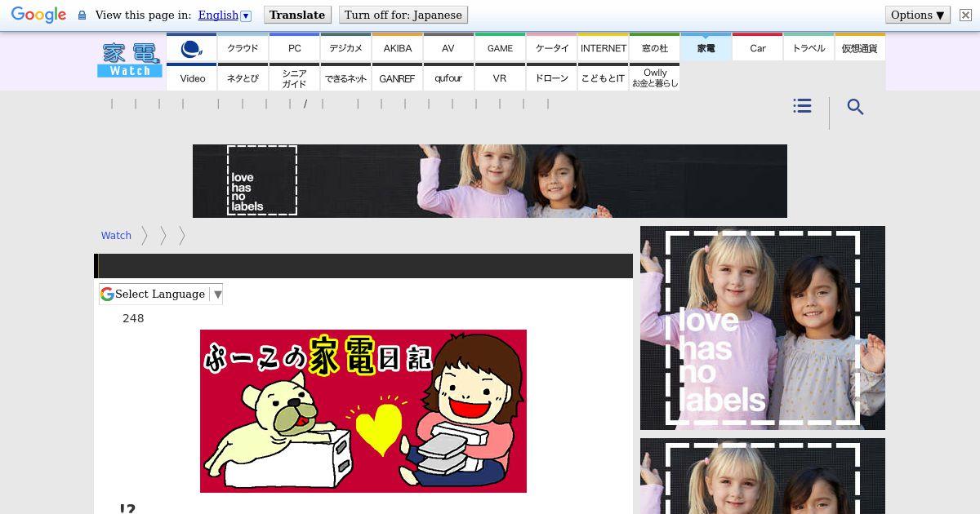Open the Video tab
Viewport: 980px width, 514px height.
coord(191,78)
